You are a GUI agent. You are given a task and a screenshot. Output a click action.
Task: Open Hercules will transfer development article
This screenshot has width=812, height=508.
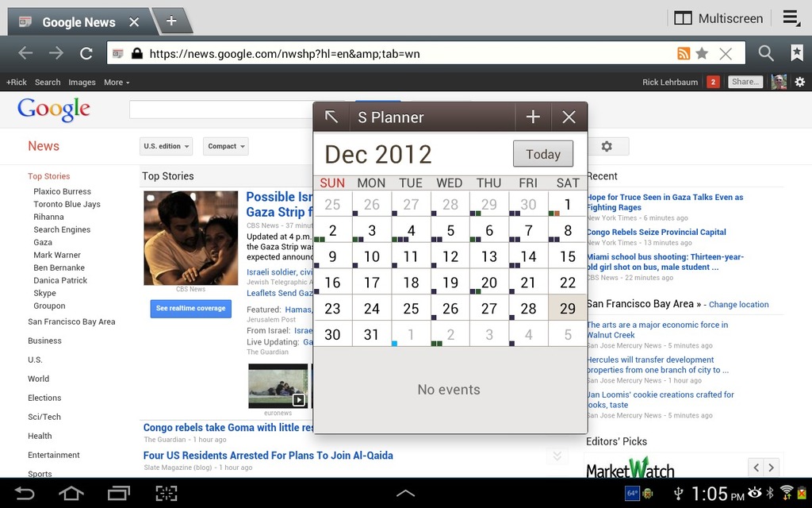657,364
